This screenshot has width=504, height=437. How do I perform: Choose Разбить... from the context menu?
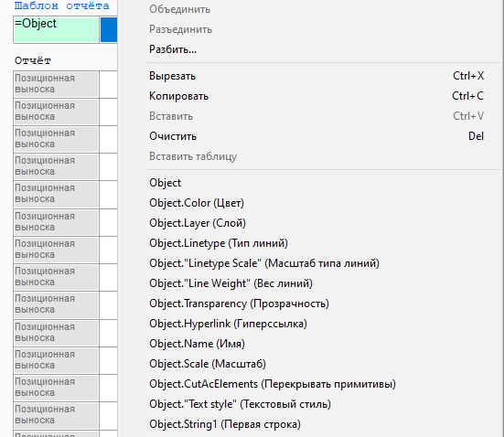[323, 49]
